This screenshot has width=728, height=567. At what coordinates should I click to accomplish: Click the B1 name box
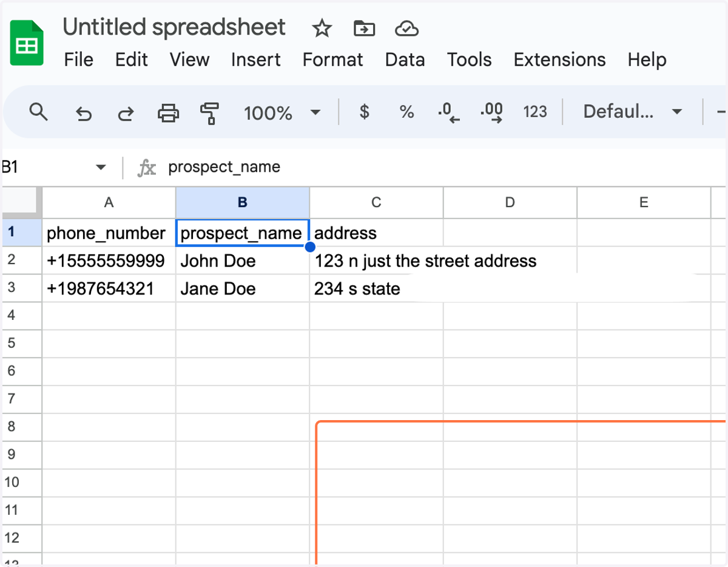coord(49,168)
